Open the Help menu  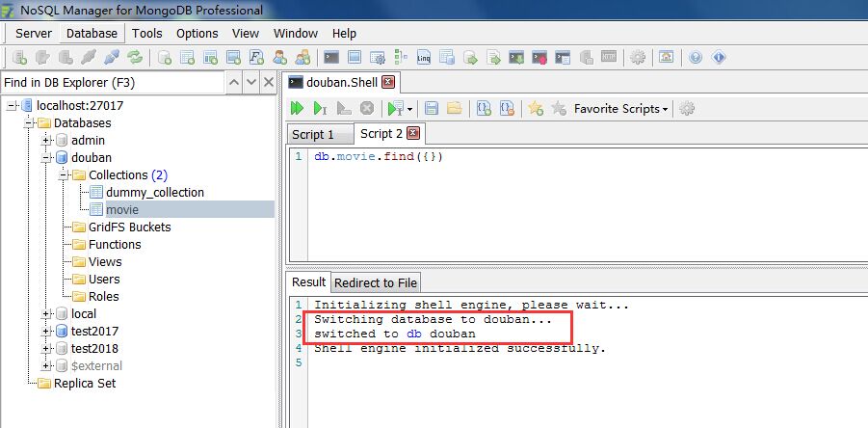coord(344,33)
